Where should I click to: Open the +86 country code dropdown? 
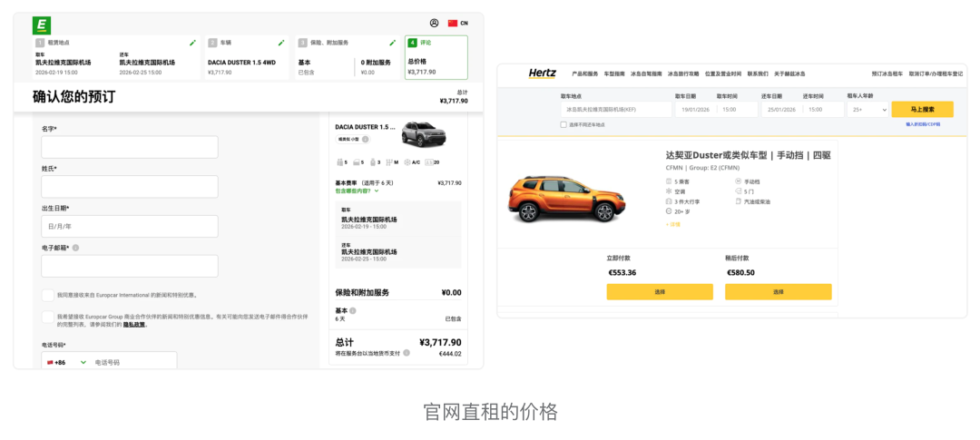(x=66, y=363)
